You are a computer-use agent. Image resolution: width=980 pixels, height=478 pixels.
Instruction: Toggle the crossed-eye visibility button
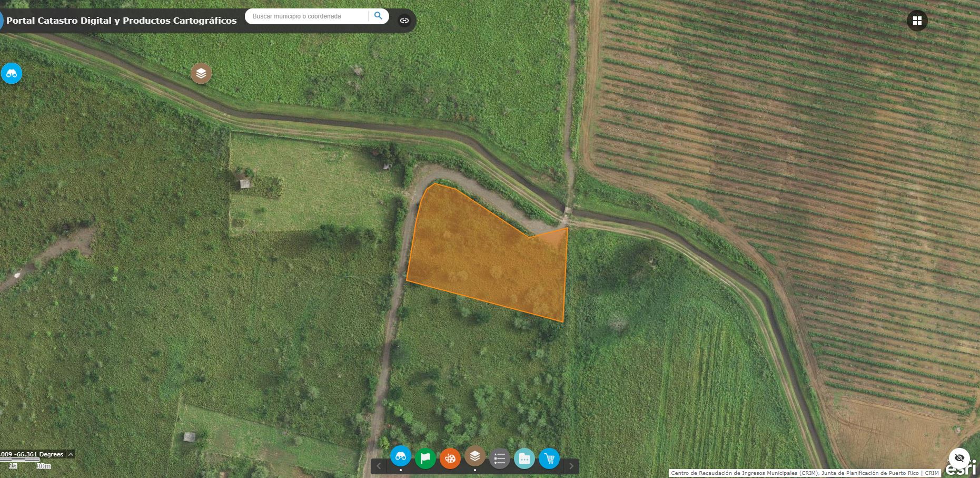(959, 457)
